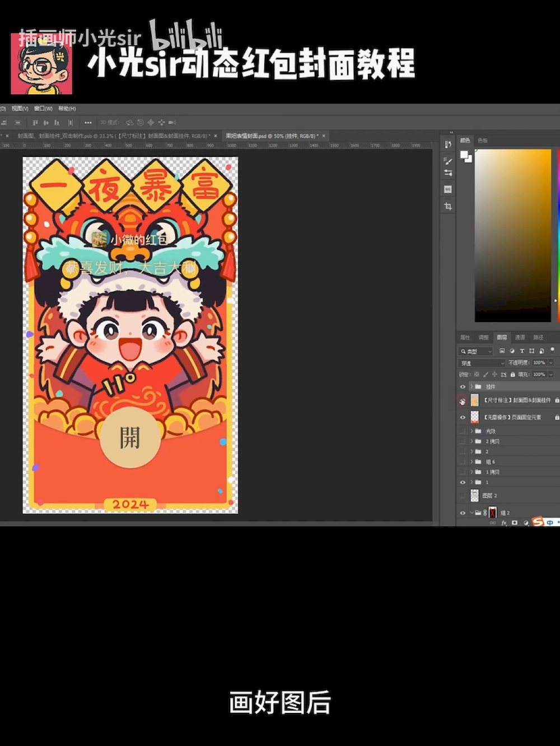Image resolution: width=560 pixels, height=746 pixels.
Task: Switch to the 色板 swatches tab
Action: pyautogui.click(x=483, y=141)
